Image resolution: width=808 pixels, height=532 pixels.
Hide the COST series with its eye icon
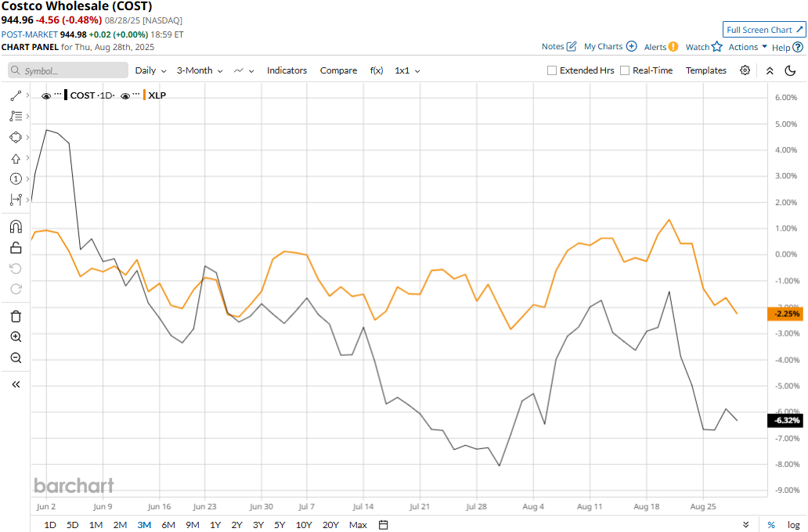click(46, 95)
